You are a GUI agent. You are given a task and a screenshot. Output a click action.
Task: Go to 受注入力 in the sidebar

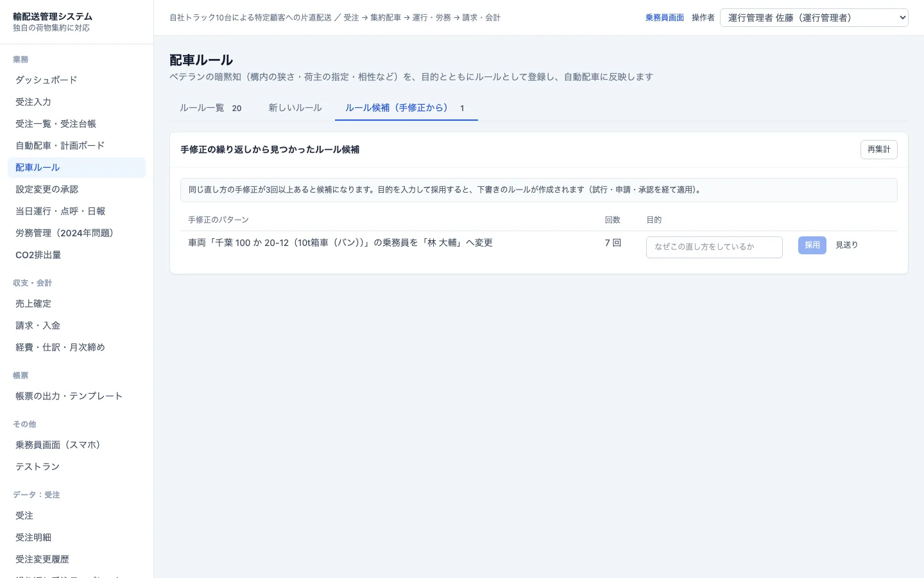pyautogui.click(x=76, y=102)
